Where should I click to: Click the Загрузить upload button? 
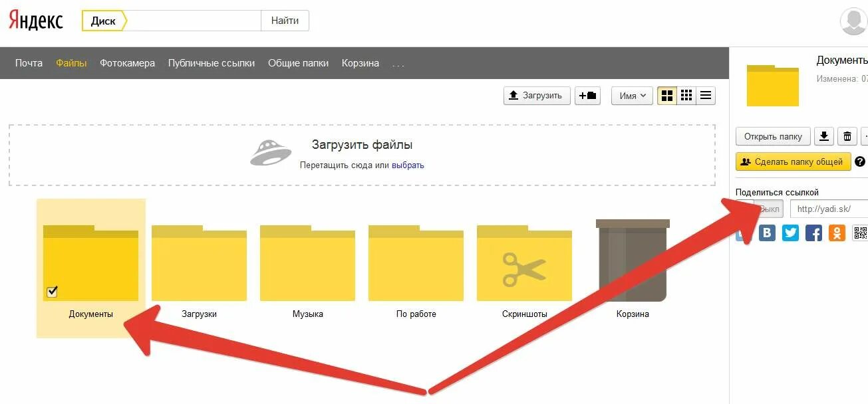click(537, 96)
